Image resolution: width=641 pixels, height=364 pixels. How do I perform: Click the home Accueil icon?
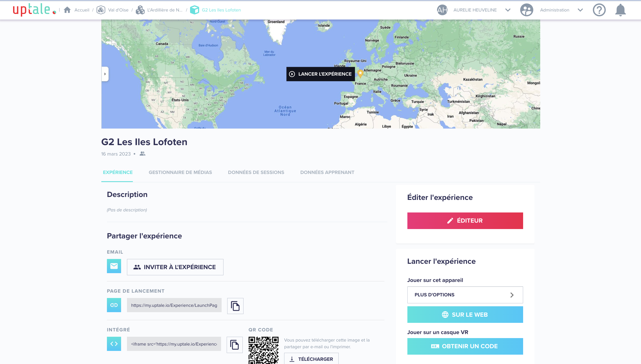(67, 10)
